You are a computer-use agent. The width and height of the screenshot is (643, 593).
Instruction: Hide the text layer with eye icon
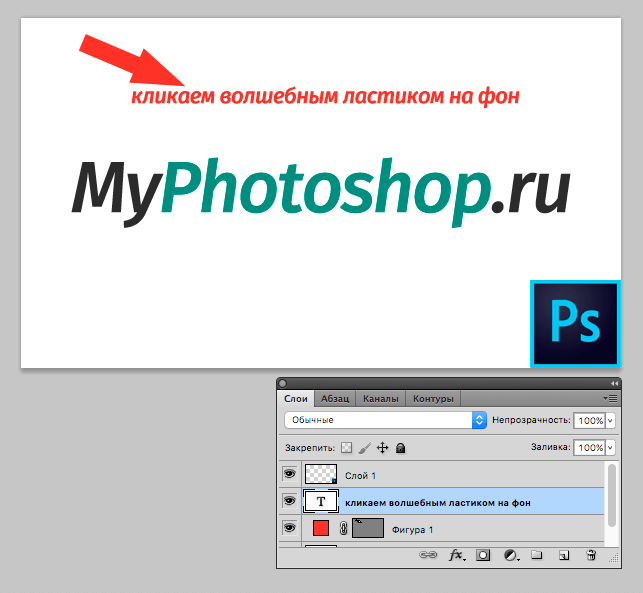point(290,501)
